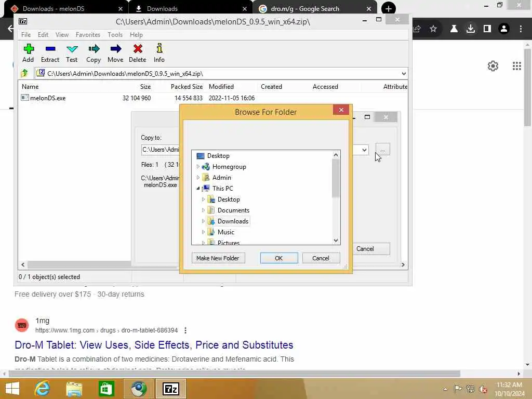532x399 pixels.
Task: Switch to the 7-Zip taskbar icon
Action: 170,389
